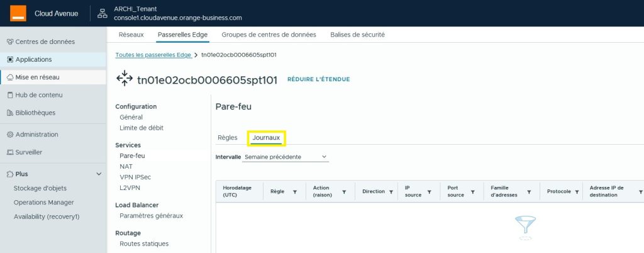Open the Réseaux top tab
This screenshot has height=253, width=644.
[x=131, y=35]
